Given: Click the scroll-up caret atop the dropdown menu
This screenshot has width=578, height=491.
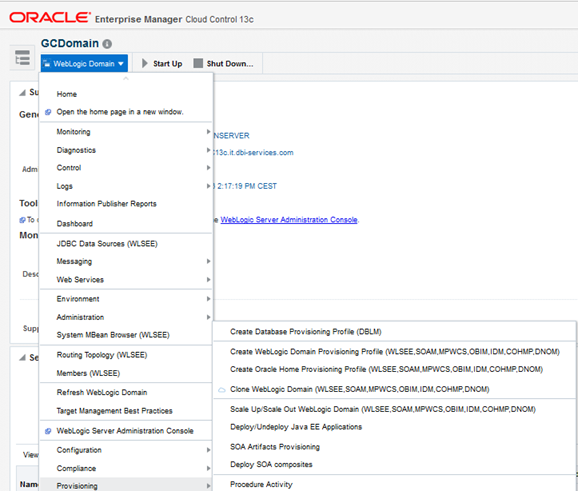Looking at the screenshot, I should click(126, 79).
